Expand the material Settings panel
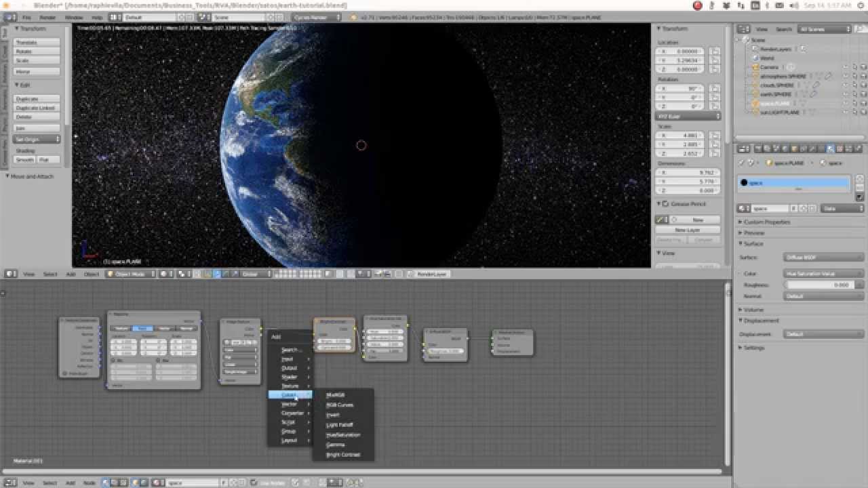Image resolution: width=868 pixels, height=488 pixels. (754, 348)
